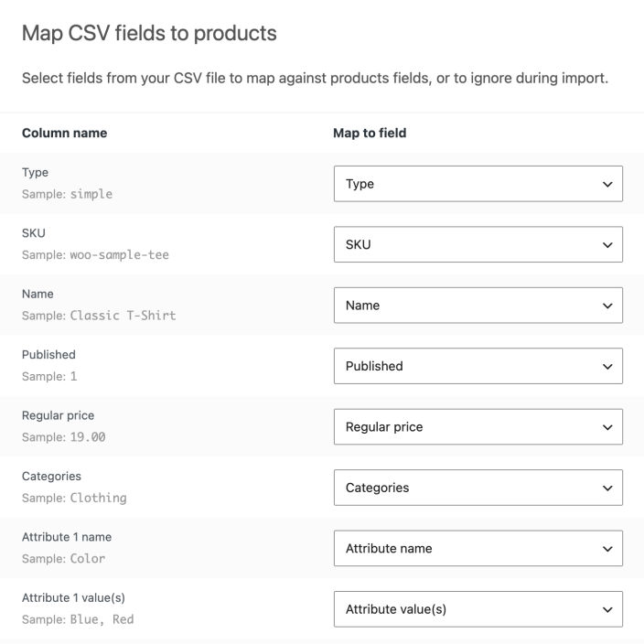Open the Name field mapping dropdown
This screenshot has height=644, width=644.
(478, 306)
